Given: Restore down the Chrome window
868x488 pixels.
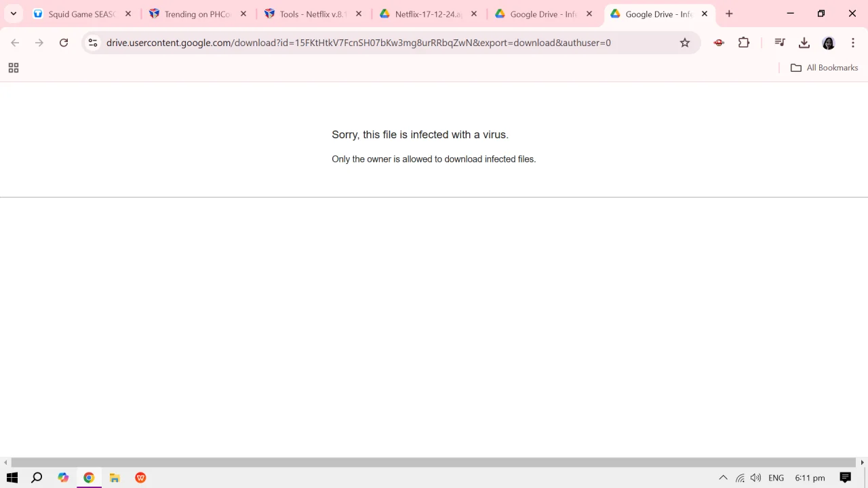Looking at the screenshot, I should point(821,14).
